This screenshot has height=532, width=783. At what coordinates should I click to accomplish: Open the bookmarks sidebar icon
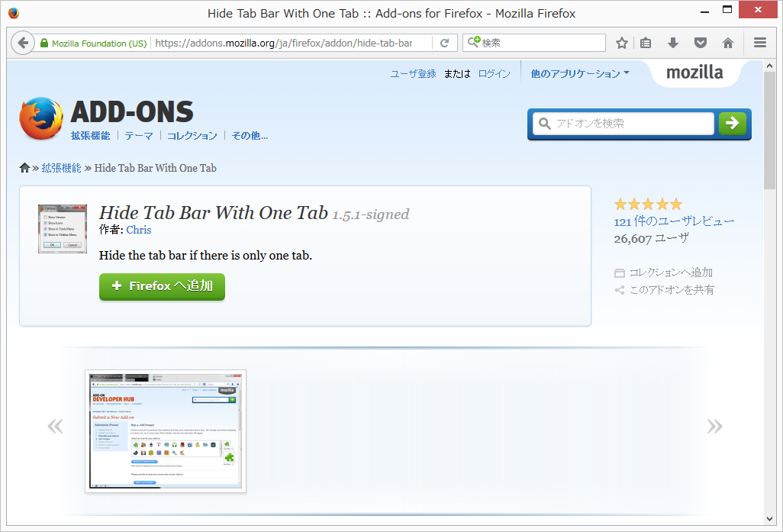coord(645,43)
